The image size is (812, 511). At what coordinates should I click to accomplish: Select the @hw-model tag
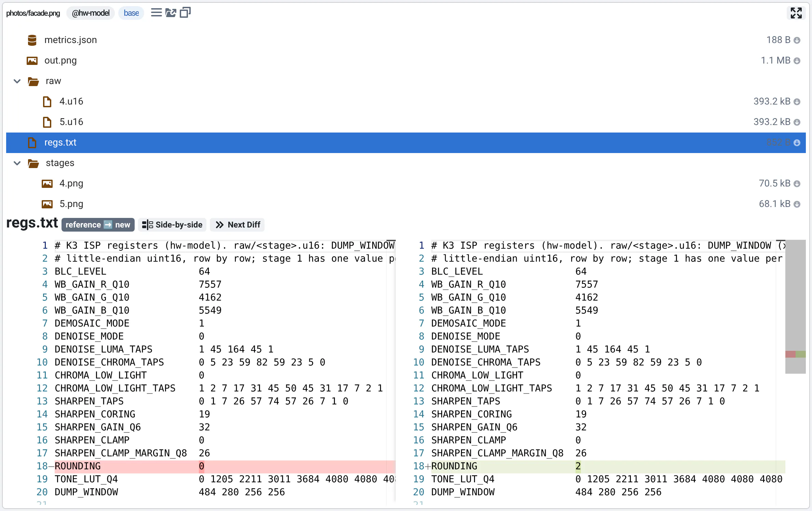91,13
